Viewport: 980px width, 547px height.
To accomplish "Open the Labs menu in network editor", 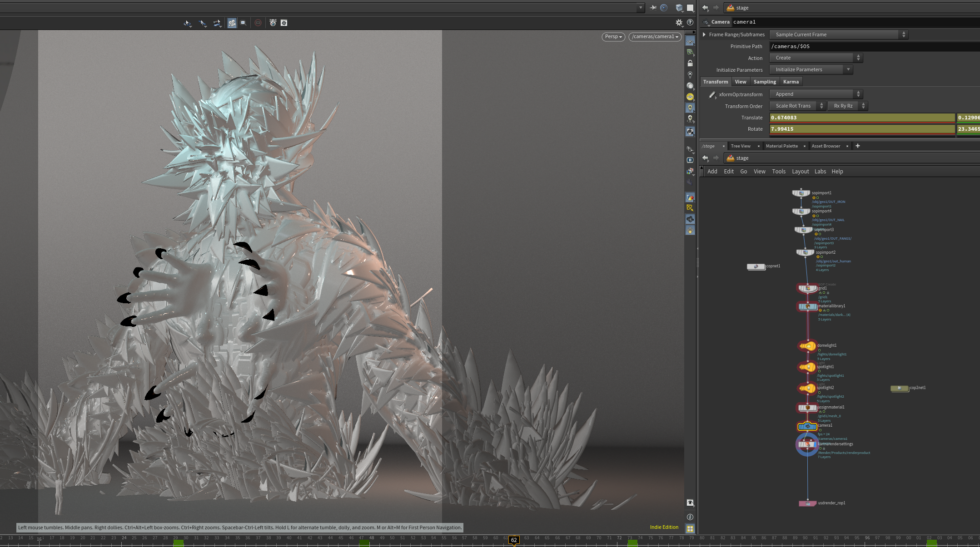I will (820, 172).
